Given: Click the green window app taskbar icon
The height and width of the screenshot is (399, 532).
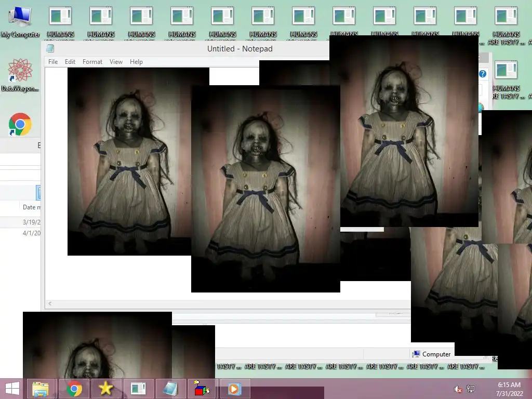Looking at the screenshot, I should pos(138,389).
